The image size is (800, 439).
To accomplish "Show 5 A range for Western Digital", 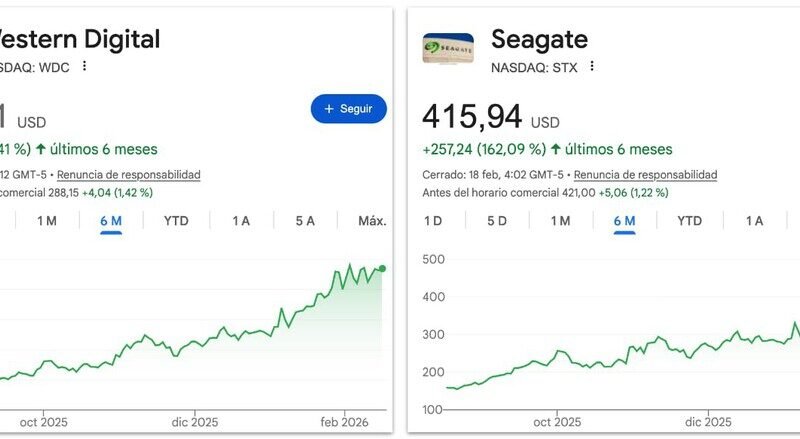I will pyautogui.click(x=305, y=221).
